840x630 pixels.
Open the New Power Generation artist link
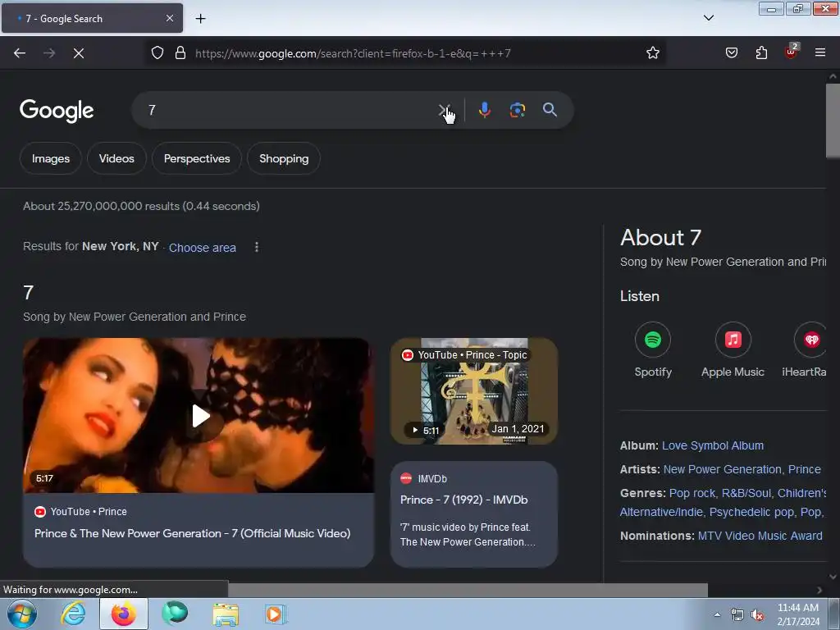tap(722, 469)
